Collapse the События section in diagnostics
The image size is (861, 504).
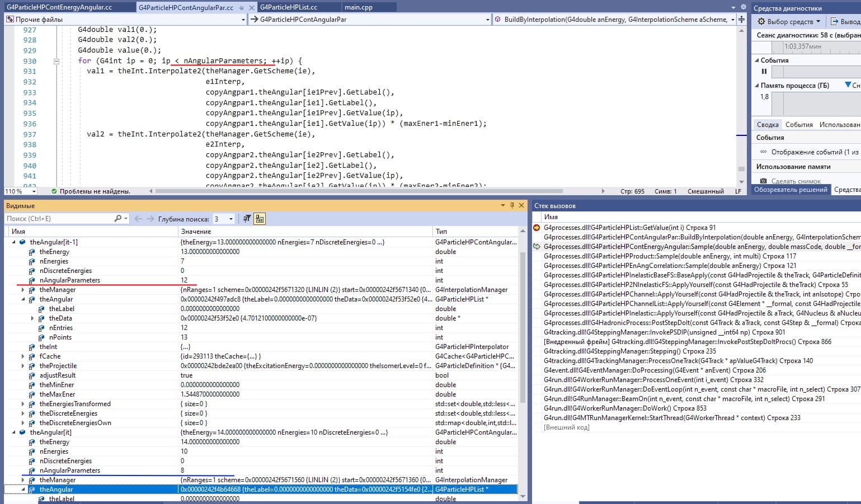tap(757, 60)
